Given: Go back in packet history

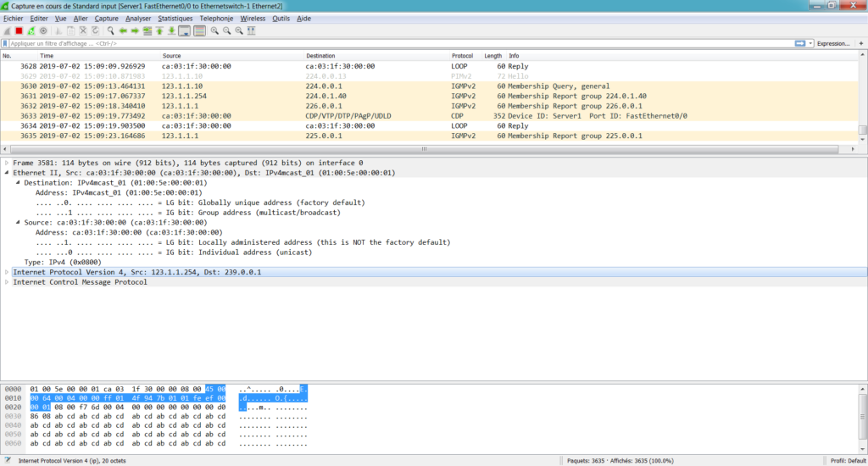Looking at the screenshot, I should coord(123,31).
